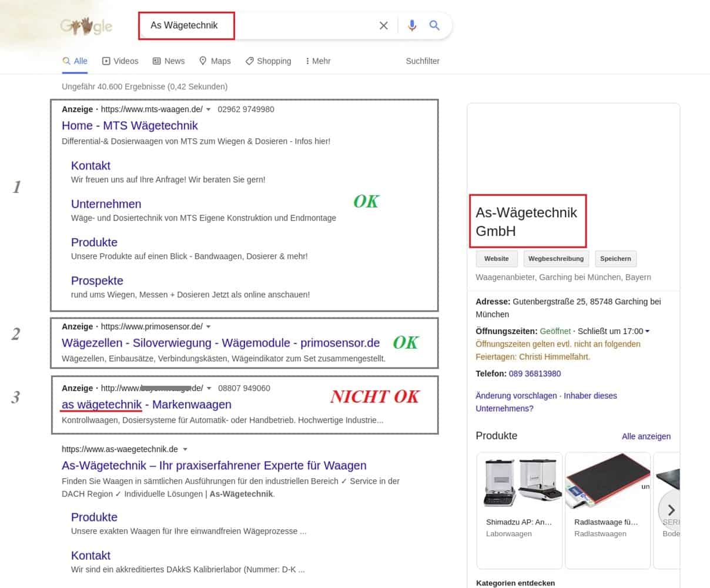
Task: Expand the opening hours dropdown arrow
Action: click(x=648, y=332)
